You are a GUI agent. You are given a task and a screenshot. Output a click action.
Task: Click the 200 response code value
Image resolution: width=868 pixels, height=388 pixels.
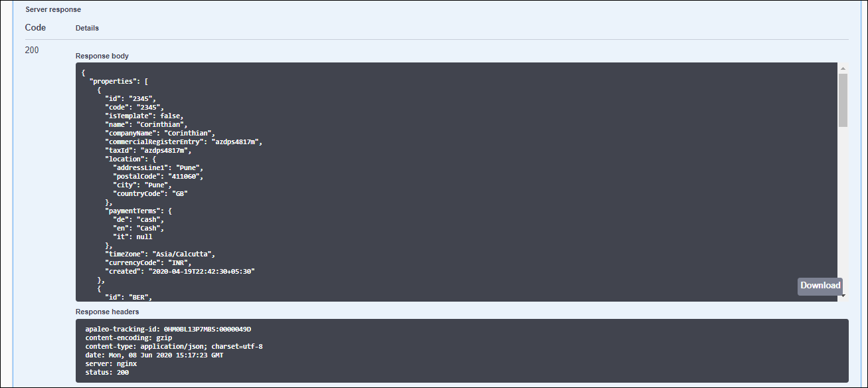point(32,50)
